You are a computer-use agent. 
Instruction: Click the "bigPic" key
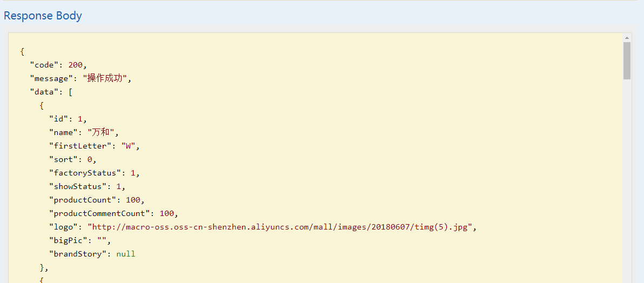tap(68, 240)
